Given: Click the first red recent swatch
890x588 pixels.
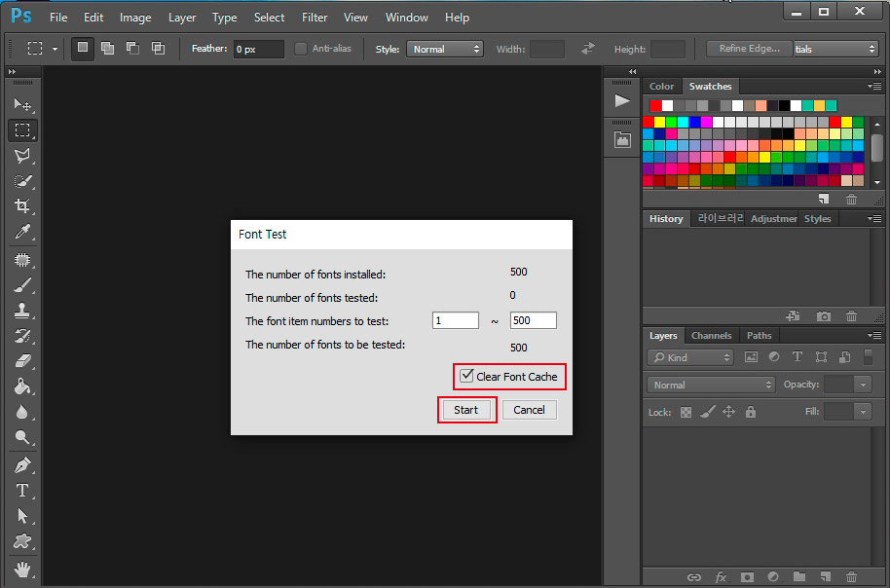Looking at the screenshot, I should [x=655, y=105].
